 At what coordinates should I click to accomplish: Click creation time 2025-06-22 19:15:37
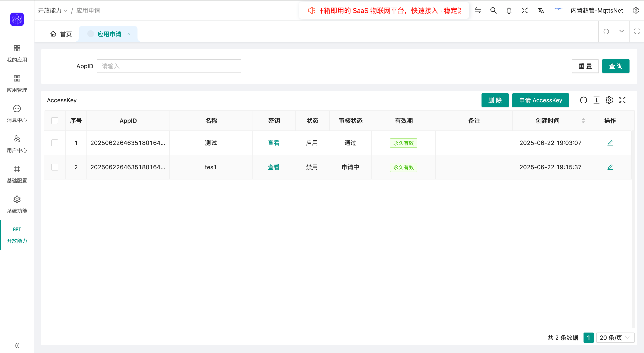tap(550, 167)
